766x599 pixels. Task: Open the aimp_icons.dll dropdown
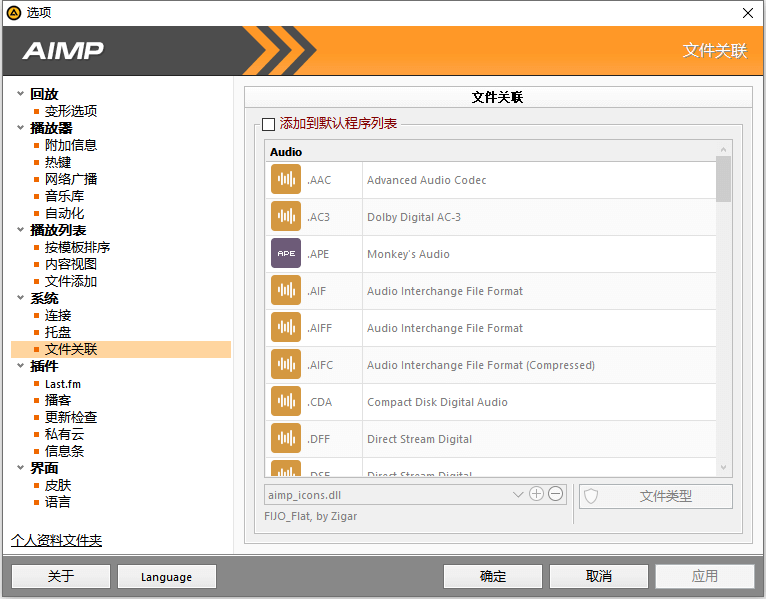518,494
